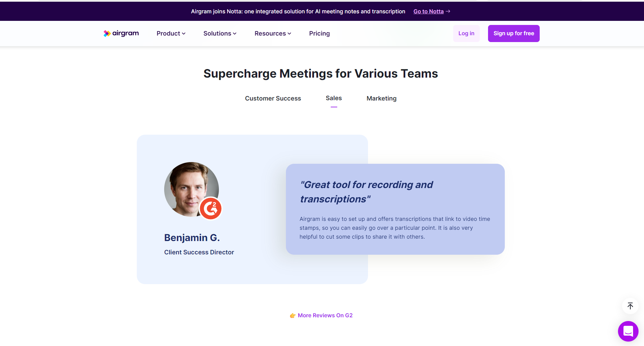Click the G2 badge on the avatar
Viewport: 644px width, 346px height.
point(211,209)
